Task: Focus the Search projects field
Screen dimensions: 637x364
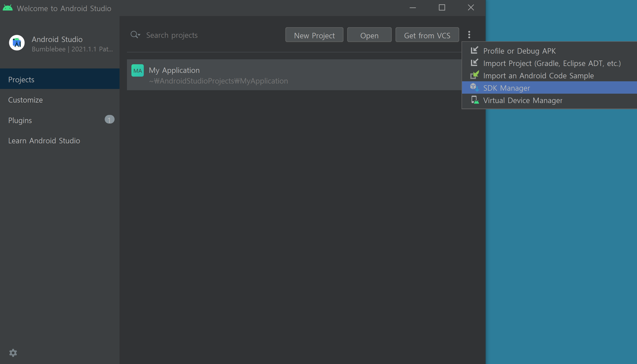Action: tap(200, 35)
